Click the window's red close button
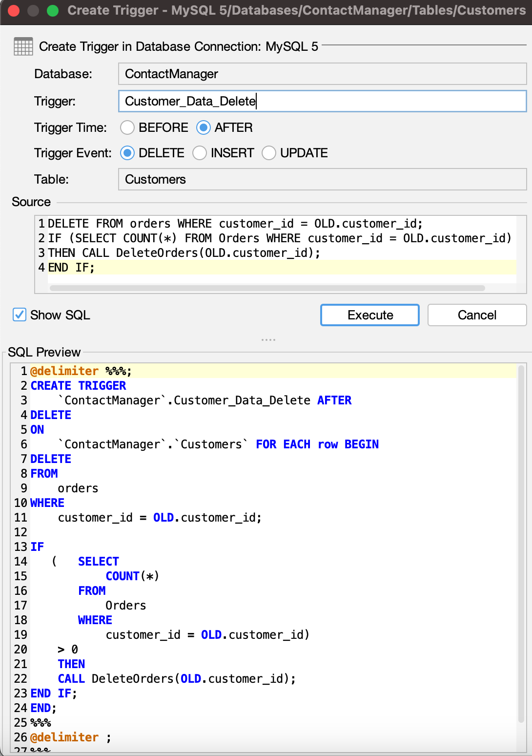The width and height of the screenshot is (532, 756). (14, 11)
